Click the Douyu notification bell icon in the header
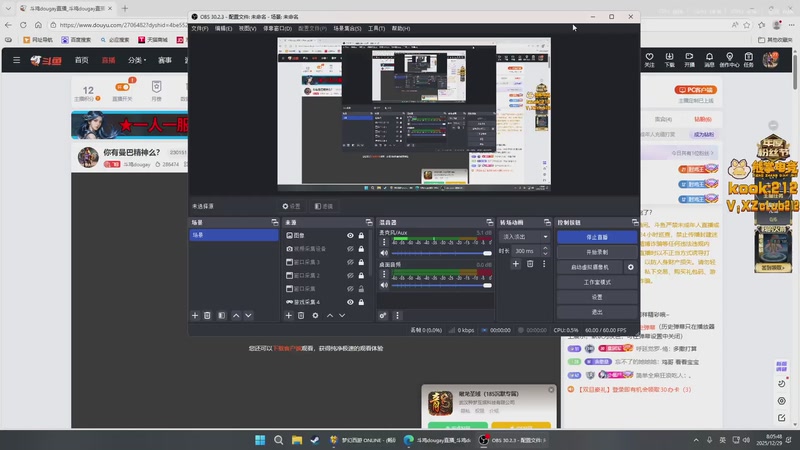 [709, 59]
